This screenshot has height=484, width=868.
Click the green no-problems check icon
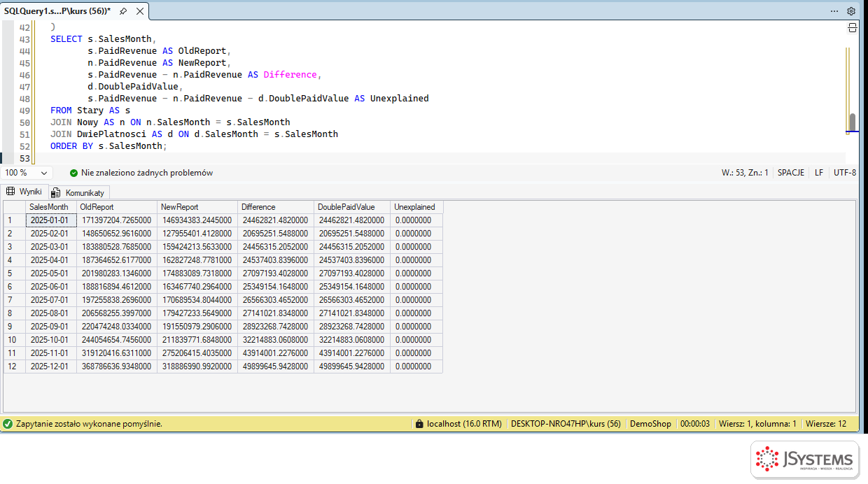[73, 173]
